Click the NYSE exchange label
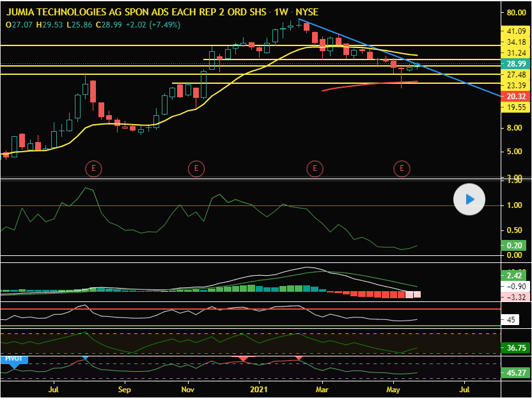Image resolution: width=532 pixels, height=398 pixels. [307, 13]
